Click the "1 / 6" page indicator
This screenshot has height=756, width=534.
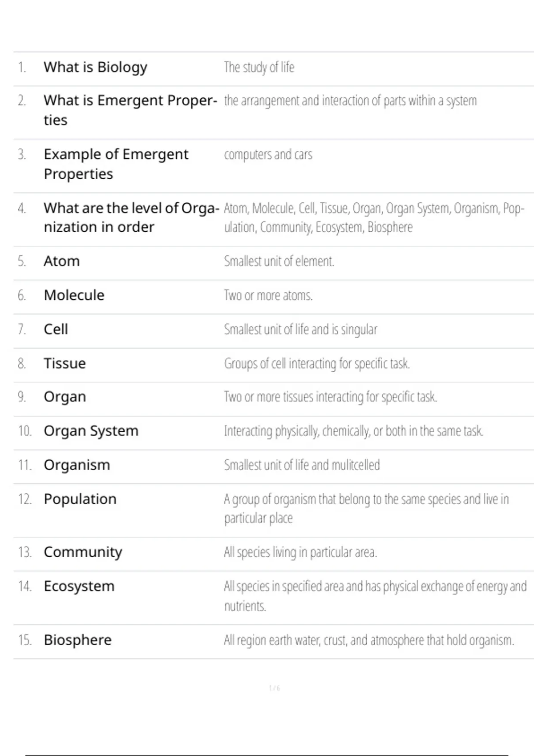click(274, 688)
